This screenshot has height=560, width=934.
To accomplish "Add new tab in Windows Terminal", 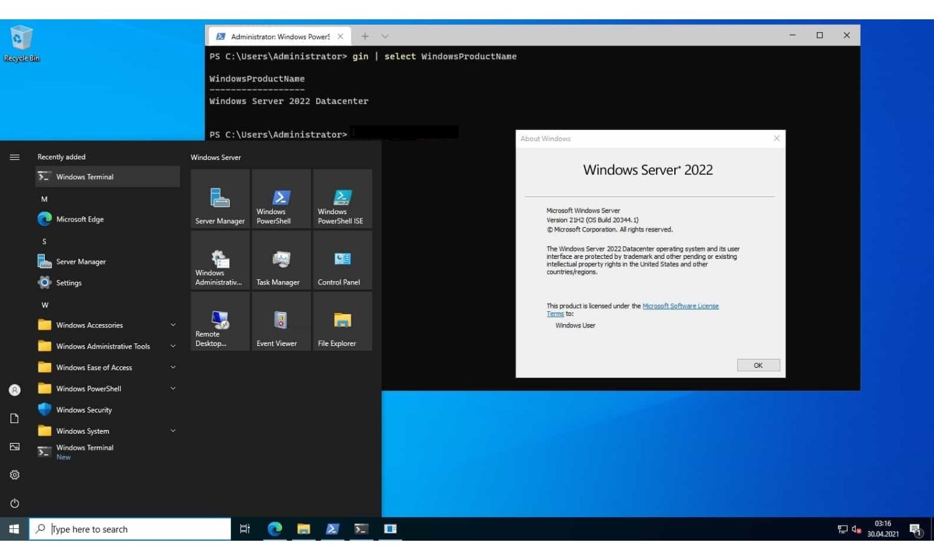I will coord(365,37).
